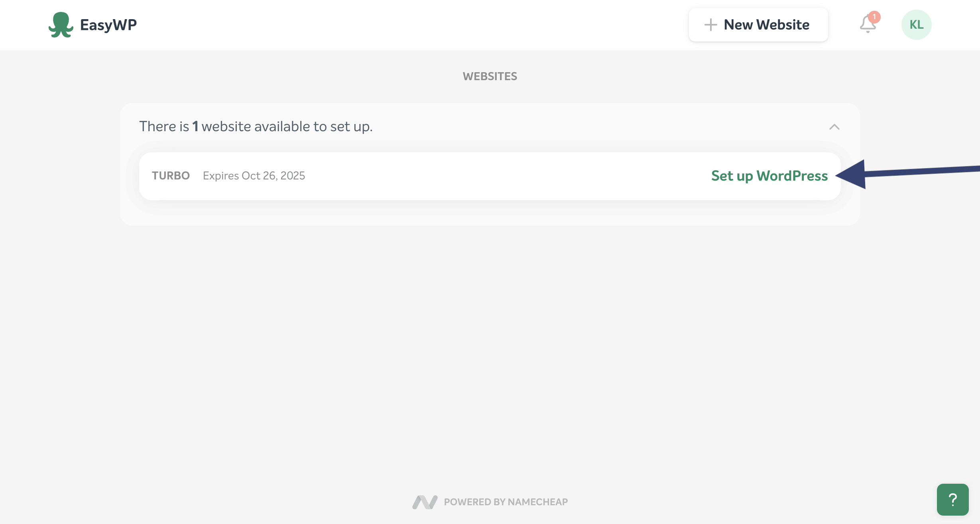
Task: Click the Set up WordPress link
Action: pos(769,176)
